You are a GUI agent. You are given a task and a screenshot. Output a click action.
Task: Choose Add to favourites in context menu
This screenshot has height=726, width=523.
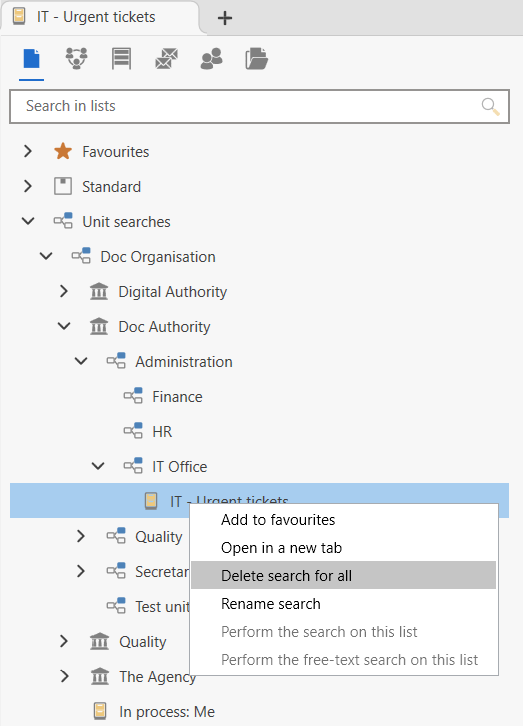[343, 519]
